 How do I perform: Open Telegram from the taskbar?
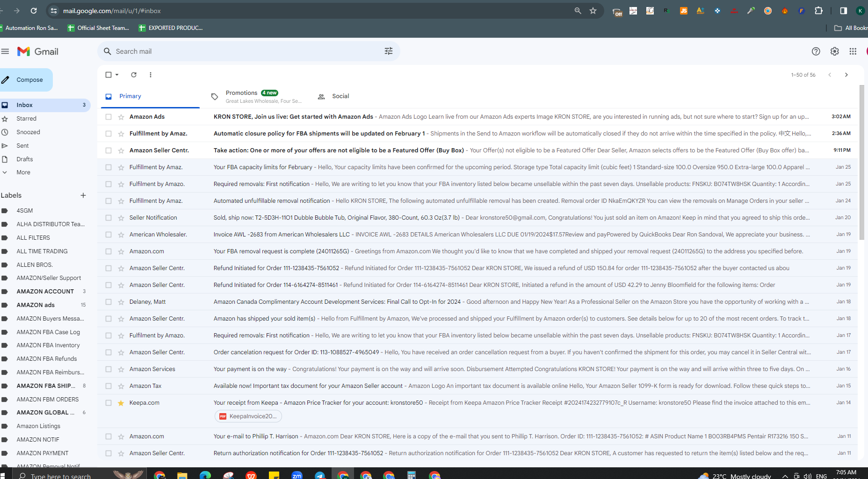320,475
